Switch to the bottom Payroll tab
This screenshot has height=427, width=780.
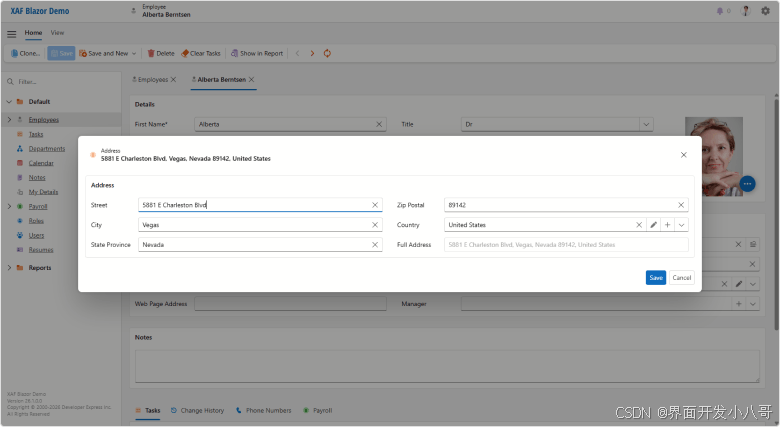[317, 411]
